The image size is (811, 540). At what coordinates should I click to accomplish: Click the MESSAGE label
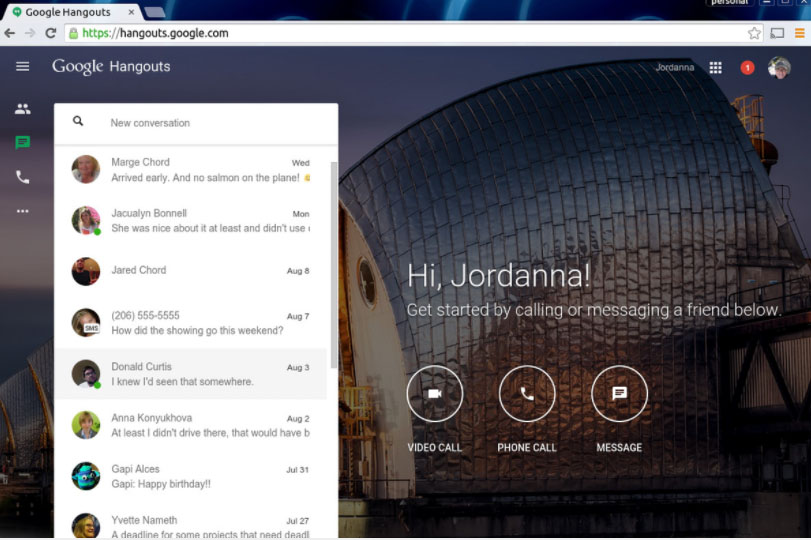pyautogui.click(x=619, y=447)
